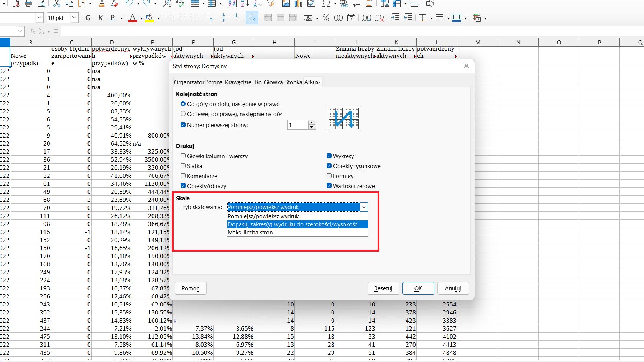Uncheck the Wykresy checkbox
644x362 pixels.
pyautogui.click(x=329, y=156)
